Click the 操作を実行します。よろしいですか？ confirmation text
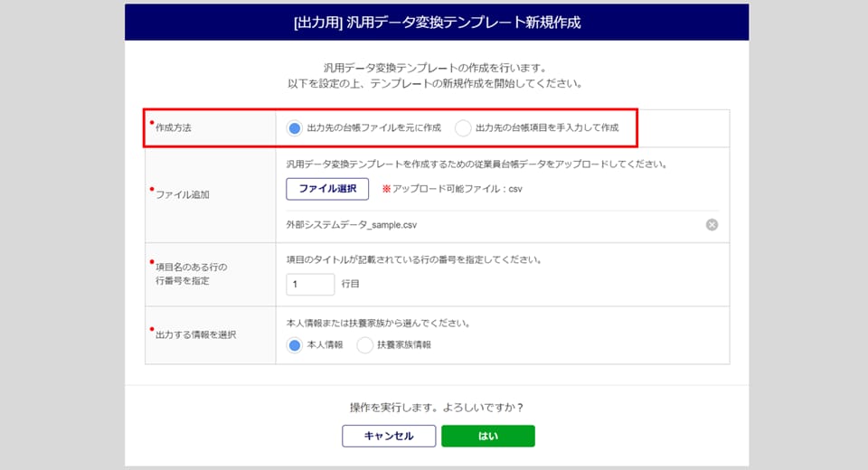 click(x=437, y=408)
